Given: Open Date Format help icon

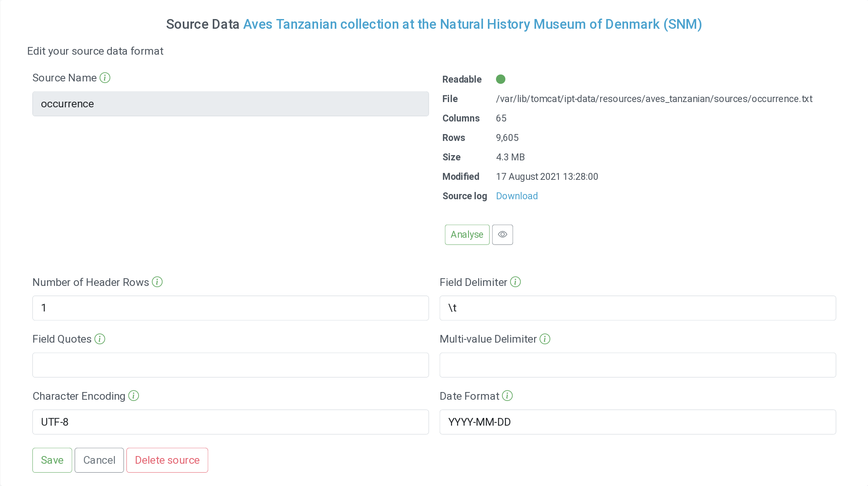Looking at the screenshot, I should click(x=507, y=396).
